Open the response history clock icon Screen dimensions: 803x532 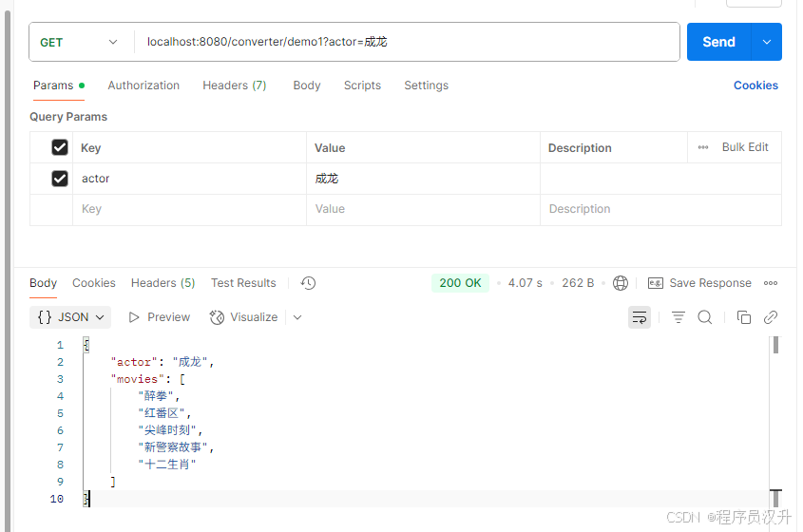tap(308, 283)
